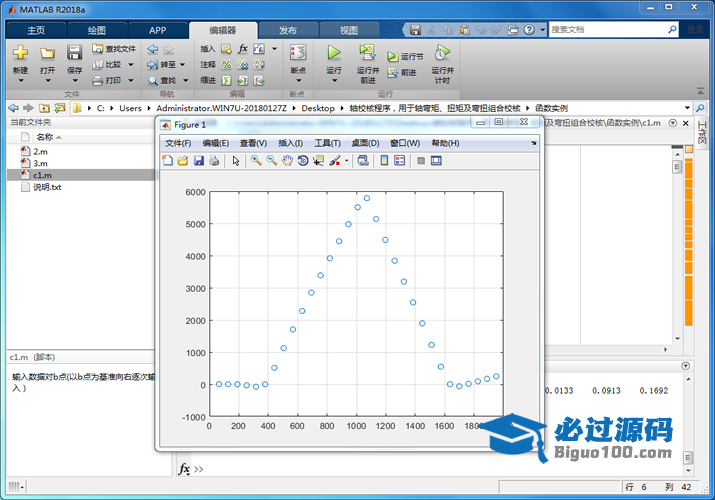Viewport: 715px width, 500px height.
Task: Expand the Print (打印) dropdown arrow
Action: pos(129,80)
